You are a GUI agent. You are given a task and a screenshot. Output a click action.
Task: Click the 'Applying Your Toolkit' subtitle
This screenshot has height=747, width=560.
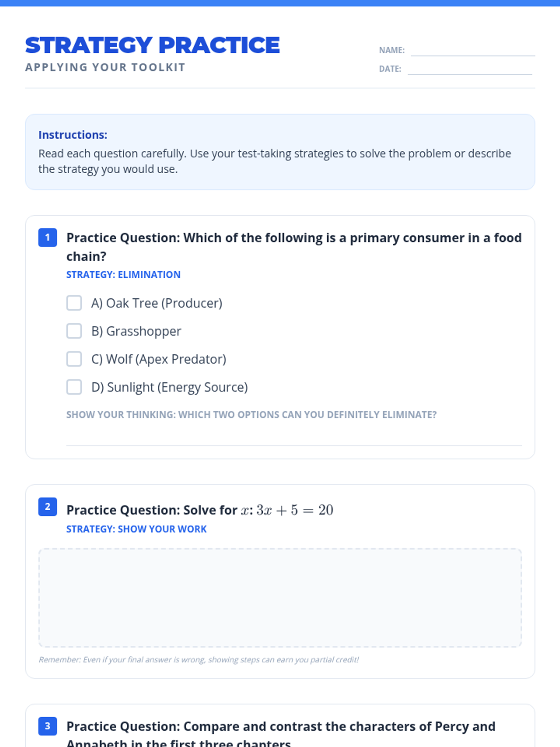point(105,67)
